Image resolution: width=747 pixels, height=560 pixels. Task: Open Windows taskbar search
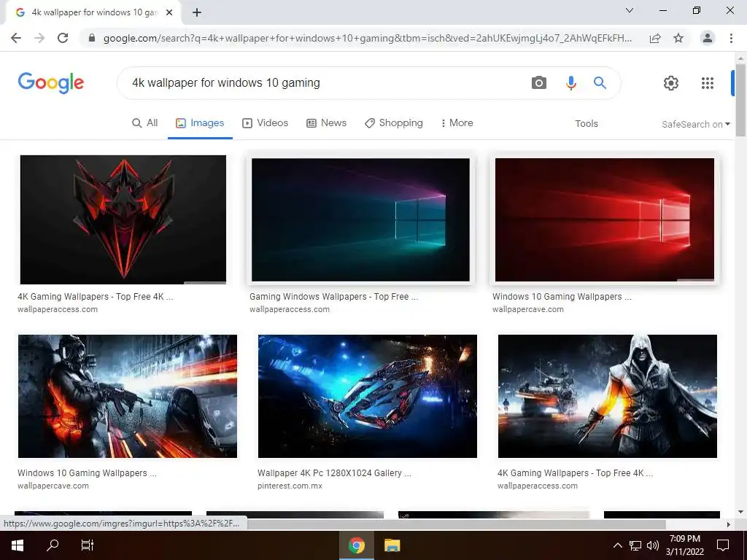pyautogui.click(x=53, y=545)
